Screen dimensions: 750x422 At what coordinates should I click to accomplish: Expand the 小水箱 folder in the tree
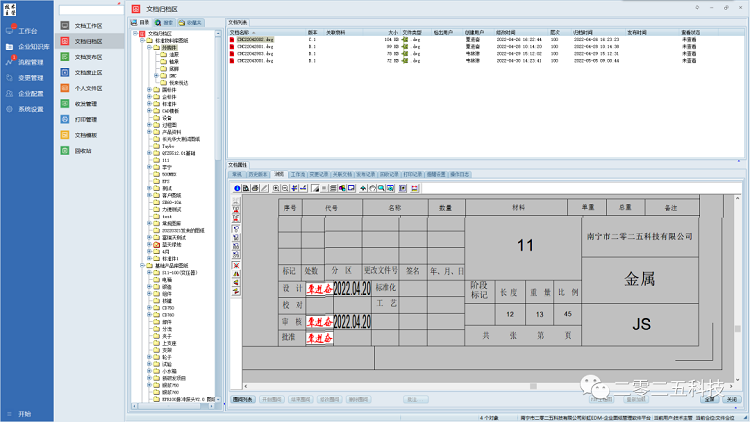pyautogui.click(x=149, y=371)
